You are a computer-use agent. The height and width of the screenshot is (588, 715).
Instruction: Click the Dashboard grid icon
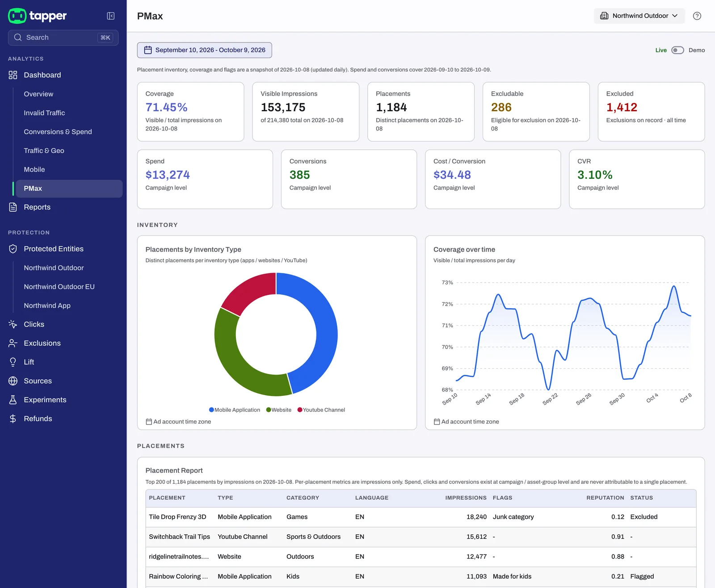(x=13, y=75)
